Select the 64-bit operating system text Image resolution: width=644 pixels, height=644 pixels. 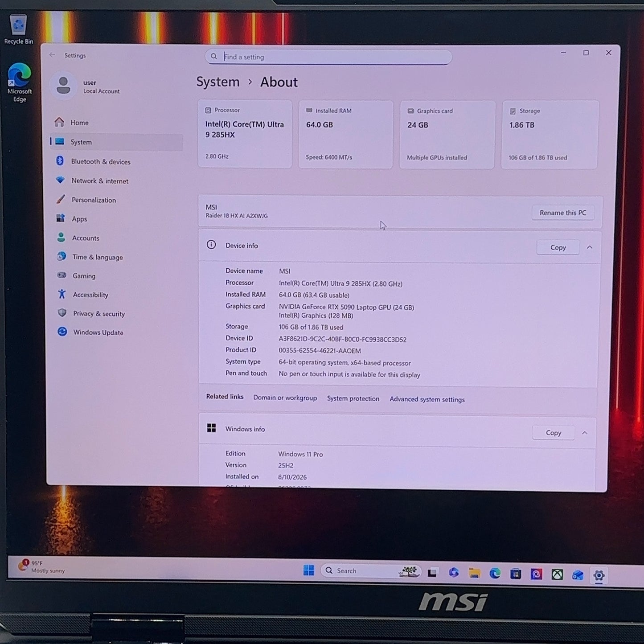point(345,363)
